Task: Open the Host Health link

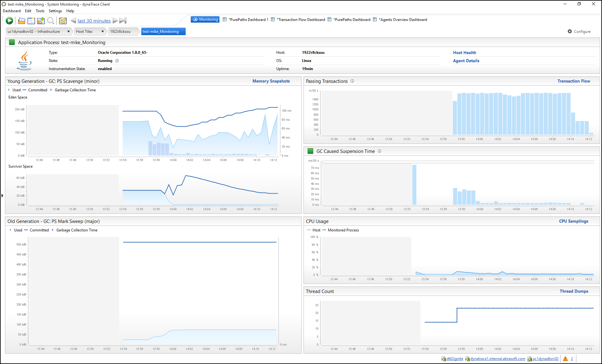Action: [x=464, y=53]
